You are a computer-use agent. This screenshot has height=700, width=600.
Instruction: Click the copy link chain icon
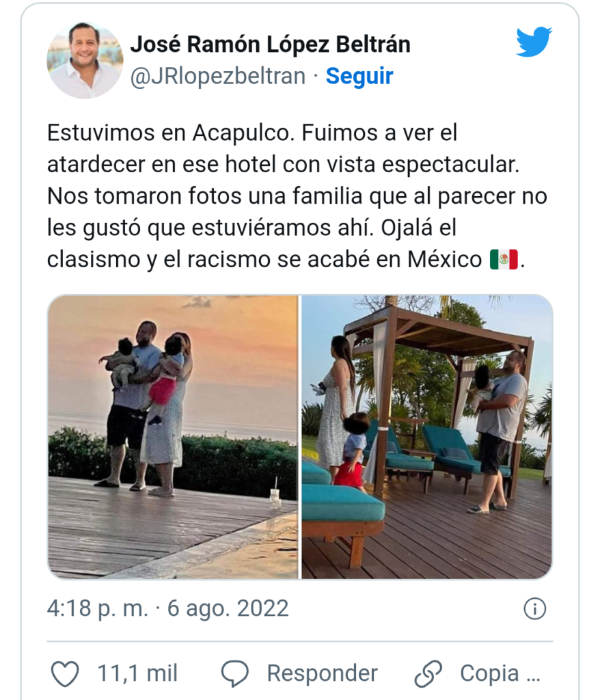tap(428, 673)
